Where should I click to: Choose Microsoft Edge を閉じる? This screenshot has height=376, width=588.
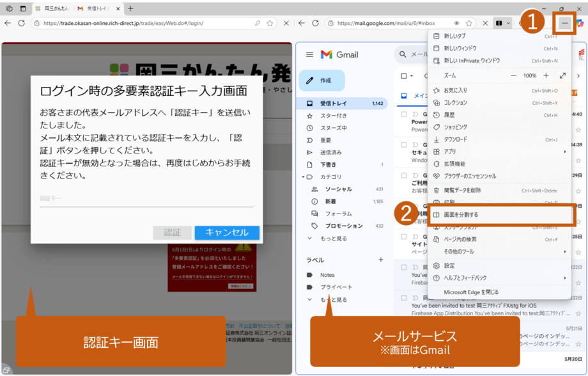499,292
